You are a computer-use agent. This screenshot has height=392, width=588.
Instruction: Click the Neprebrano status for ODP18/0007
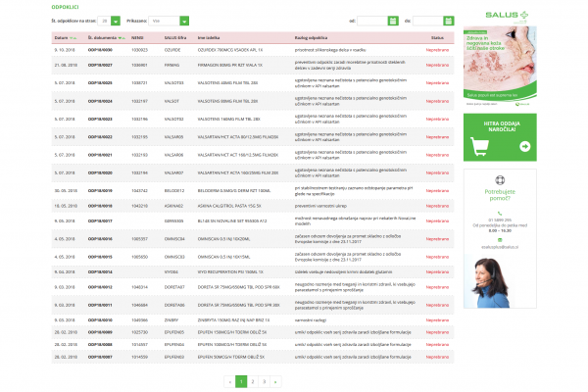(x=437, y=357)
